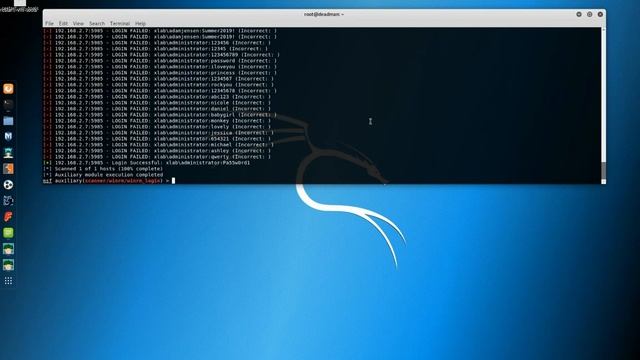Screen dimensions: 640x360
Task: Click failed login line for administrator:qwerty
Action: 157,157
